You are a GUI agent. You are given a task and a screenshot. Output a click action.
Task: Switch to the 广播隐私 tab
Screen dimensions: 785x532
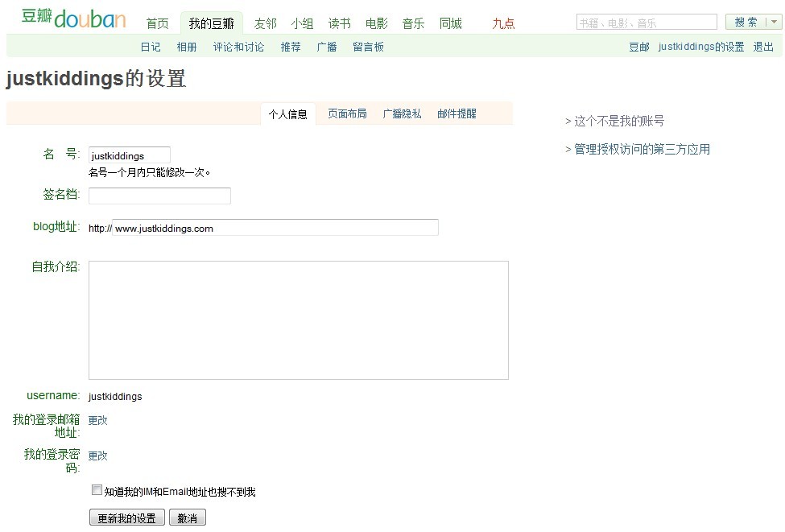pos(402,114)
